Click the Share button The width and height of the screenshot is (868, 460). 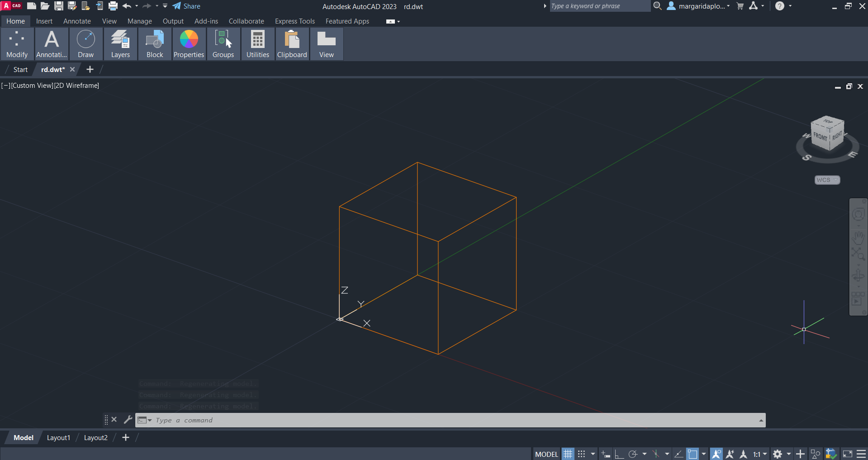coord(186,6)
